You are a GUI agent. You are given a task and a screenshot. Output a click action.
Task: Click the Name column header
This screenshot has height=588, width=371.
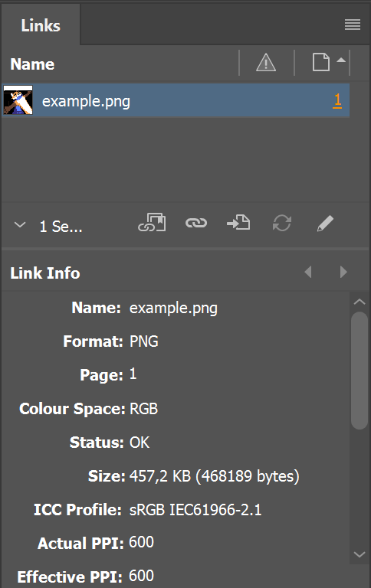[32, 64]
